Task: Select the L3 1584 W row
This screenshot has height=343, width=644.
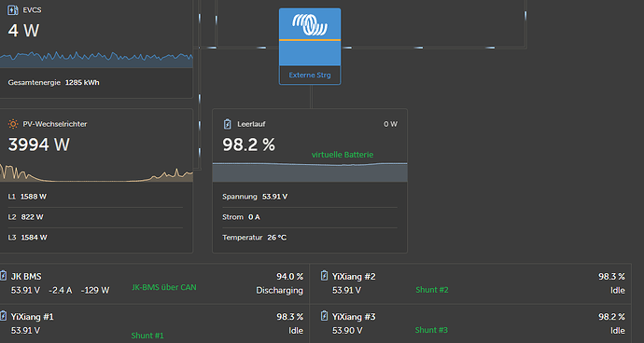Action: [x=95, y=238]
